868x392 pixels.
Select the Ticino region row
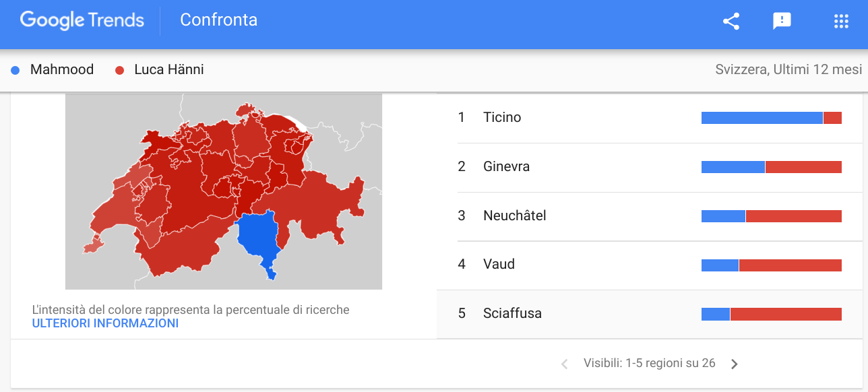(650, 118)
